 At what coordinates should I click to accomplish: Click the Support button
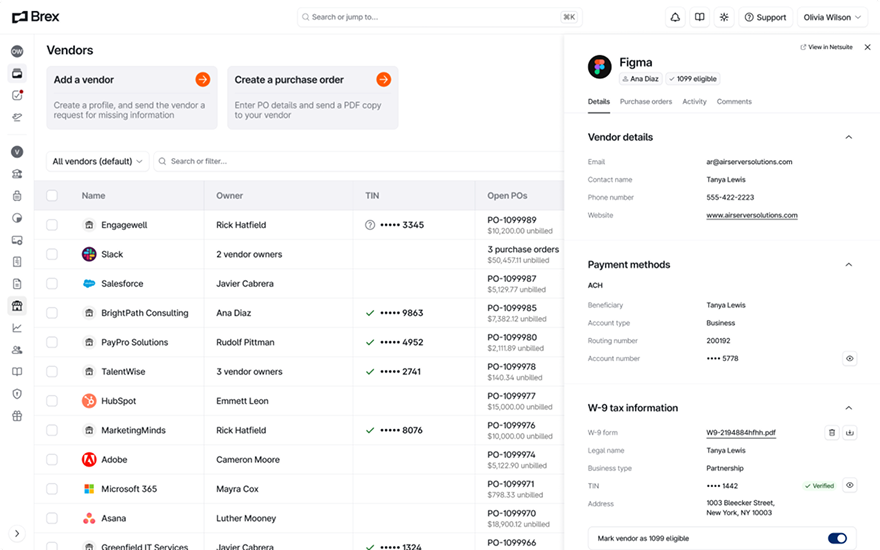(766, 17)
